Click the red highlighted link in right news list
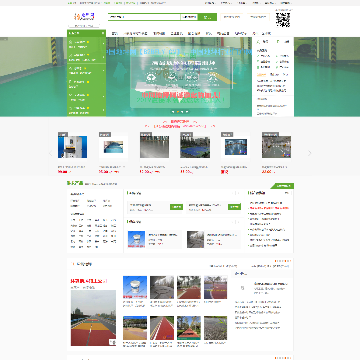Screen dimensions: 360x360 point(269,208)
